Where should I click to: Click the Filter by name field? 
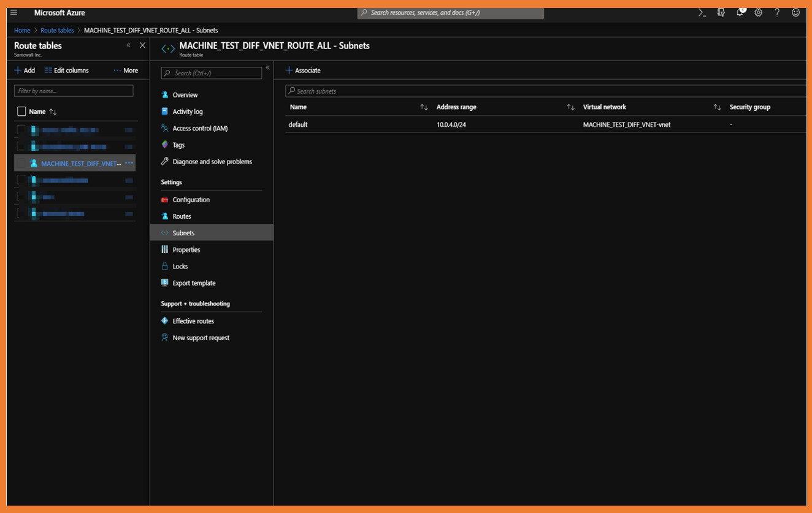pos(74,91)
